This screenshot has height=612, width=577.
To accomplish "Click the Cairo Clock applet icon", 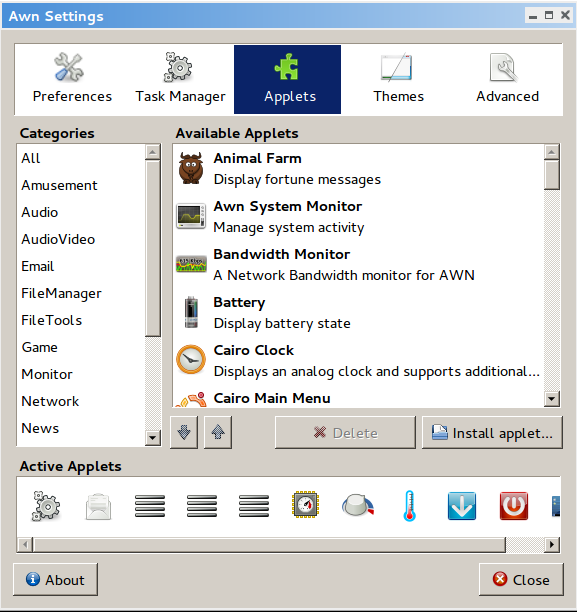I will click(x=191, y=359).
